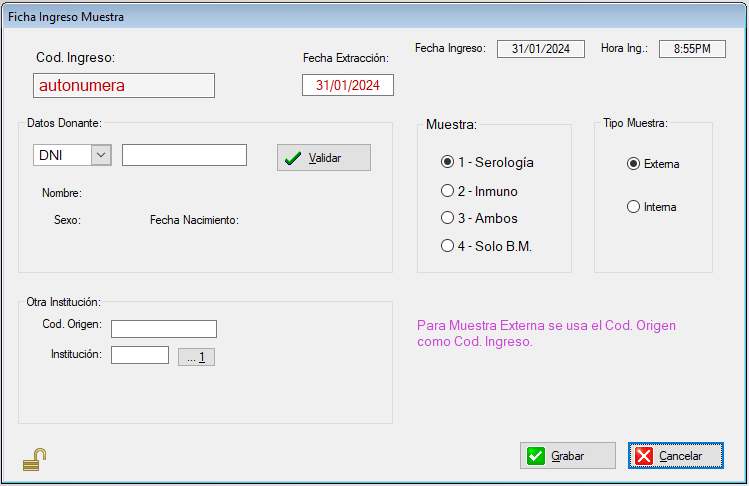Select the 3 - Ambos radio button
The height and width of the screenshot is (486, 749).
447,218
